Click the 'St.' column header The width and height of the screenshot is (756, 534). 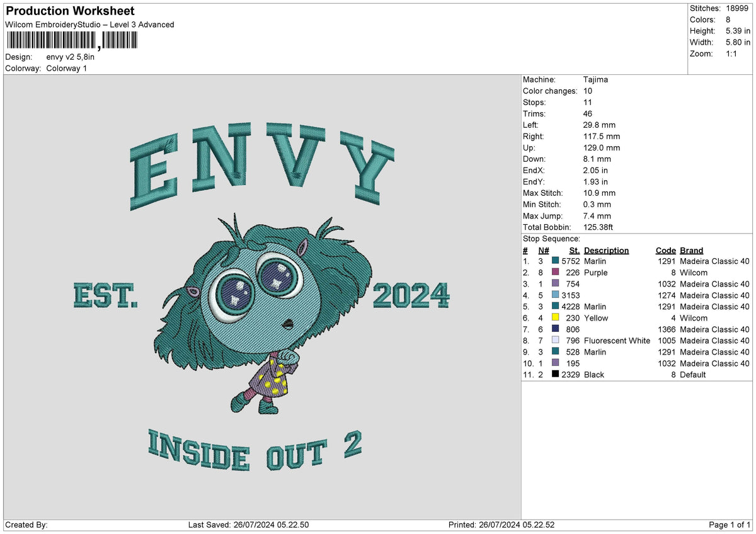[x=573, y=251]
